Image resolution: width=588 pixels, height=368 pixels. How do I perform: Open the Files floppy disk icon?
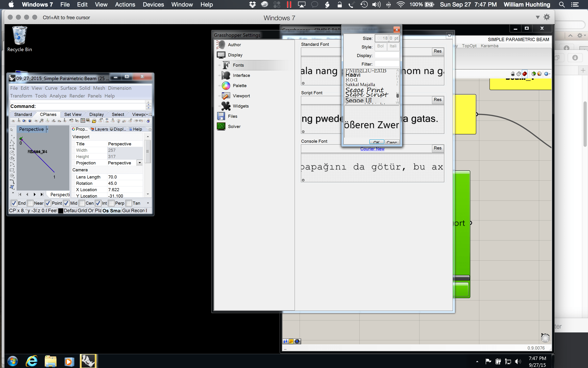(221, 116)
